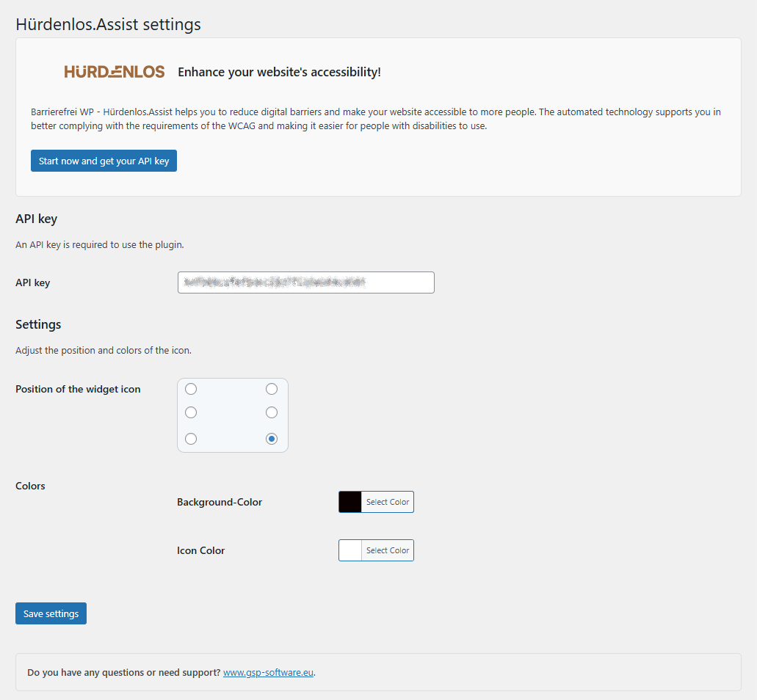Select the bottom-right widget icon position
The image size is (757, 700).
[x=271, y=438]
